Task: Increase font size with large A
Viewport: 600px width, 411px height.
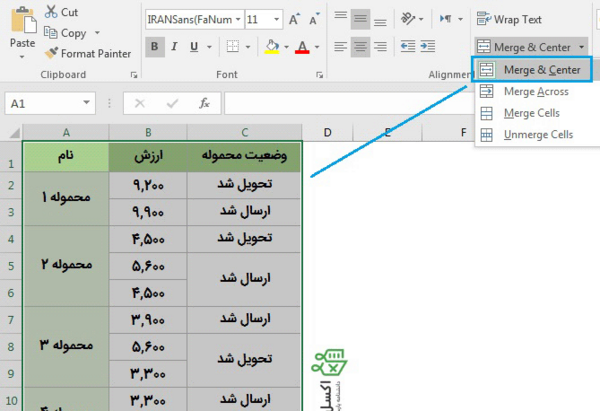Action: [294, 19]
